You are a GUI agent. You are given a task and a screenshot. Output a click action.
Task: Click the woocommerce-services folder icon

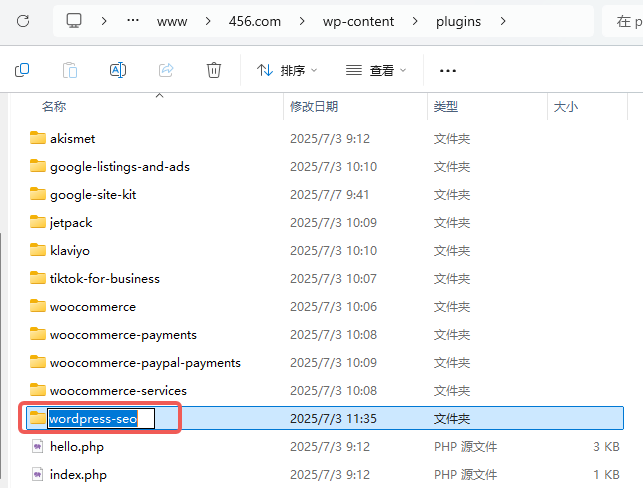[x=38, y=390]
